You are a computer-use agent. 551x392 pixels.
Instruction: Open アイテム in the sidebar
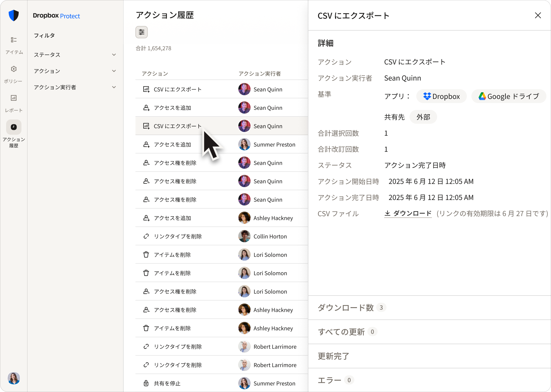pyautogui.click(x=14, y=45)
